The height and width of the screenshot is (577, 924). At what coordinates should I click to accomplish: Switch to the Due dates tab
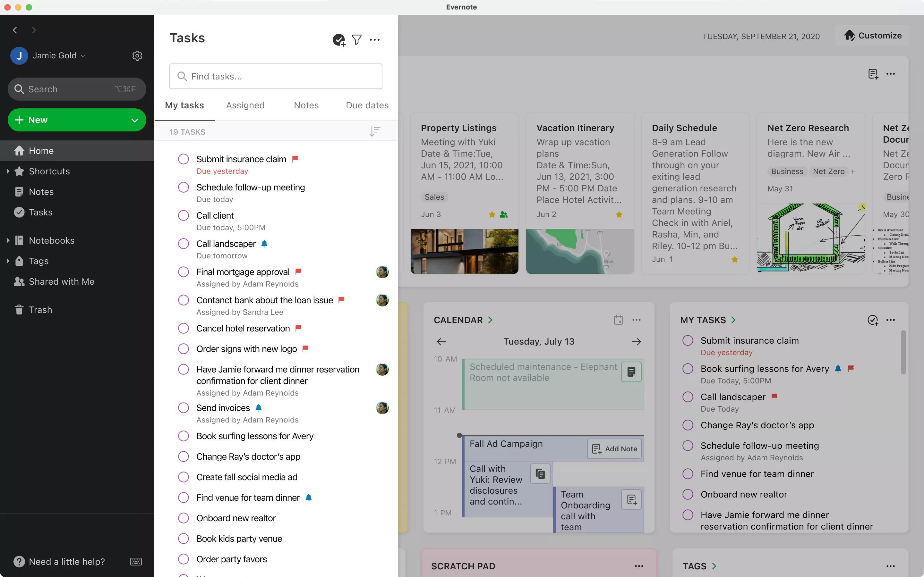tap(367, 105)
